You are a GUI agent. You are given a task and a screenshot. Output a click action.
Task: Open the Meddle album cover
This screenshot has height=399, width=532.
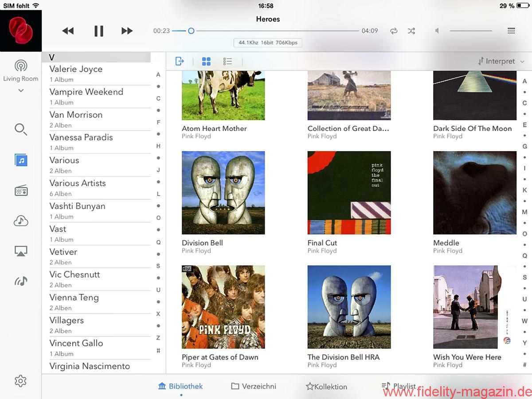474,192
